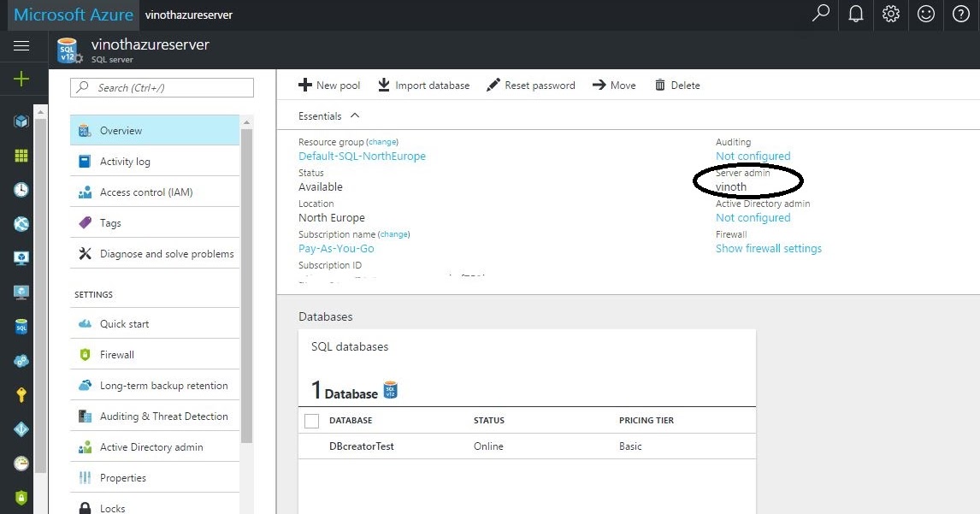The width and height of the screenshot is (980, 514).
Task: Open the portal settings gear
Action: coord(890,15)
